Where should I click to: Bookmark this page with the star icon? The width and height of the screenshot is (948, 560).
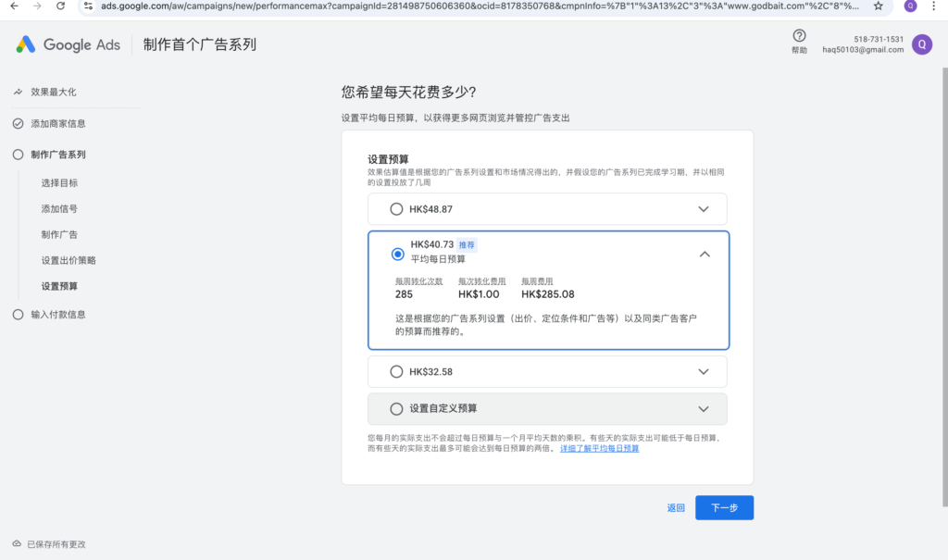[878, 6]
